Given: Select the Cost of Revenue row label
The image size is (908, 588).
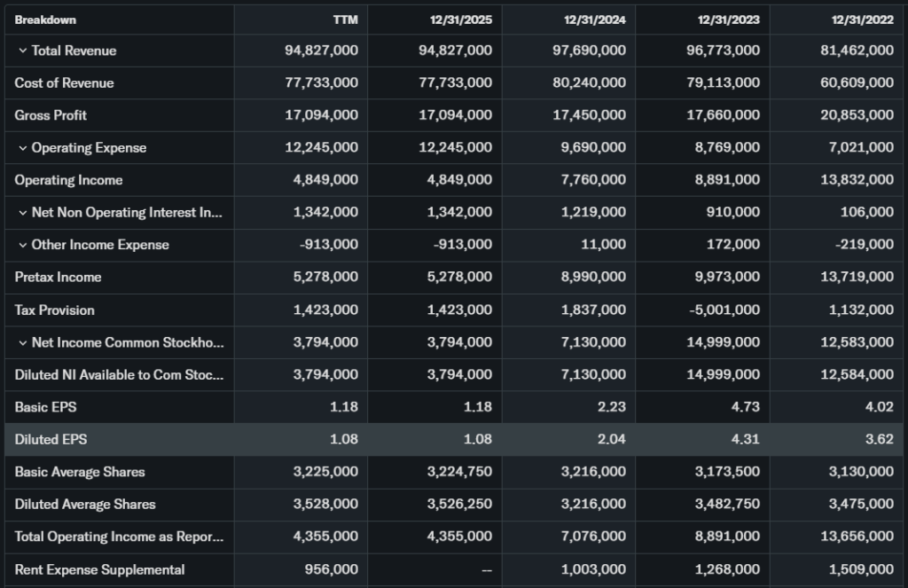Looking at the screenshot, I should [x=64, y=82].
